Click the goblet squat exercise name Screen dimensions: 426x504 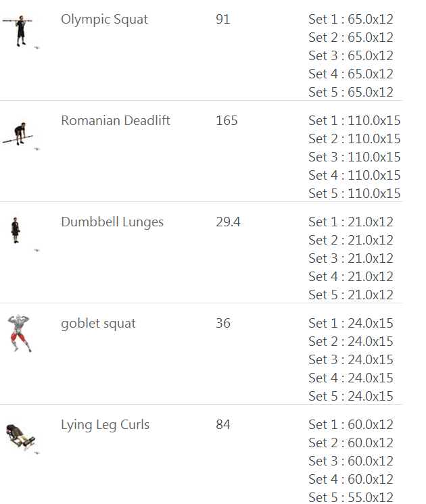[x=99, y=324]
